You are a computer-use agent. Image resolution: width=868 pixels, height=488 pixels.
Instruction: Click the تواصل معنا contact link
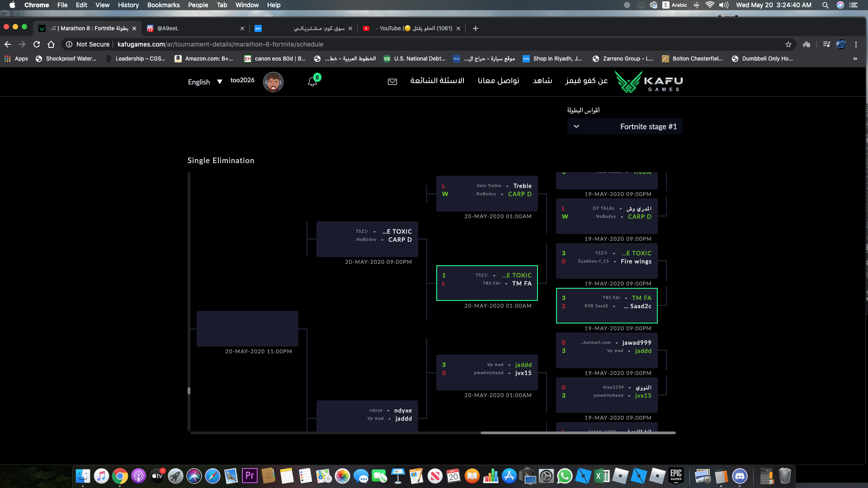coord(499,80)
